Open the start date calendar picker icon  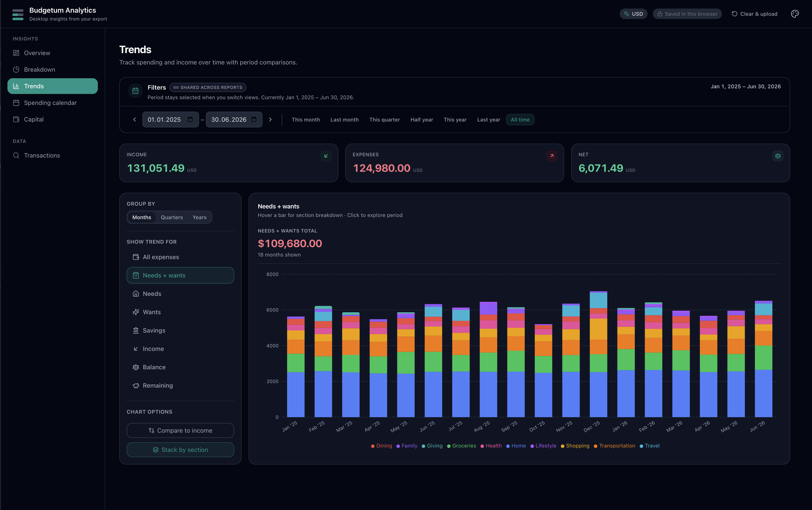coord(190,119)
